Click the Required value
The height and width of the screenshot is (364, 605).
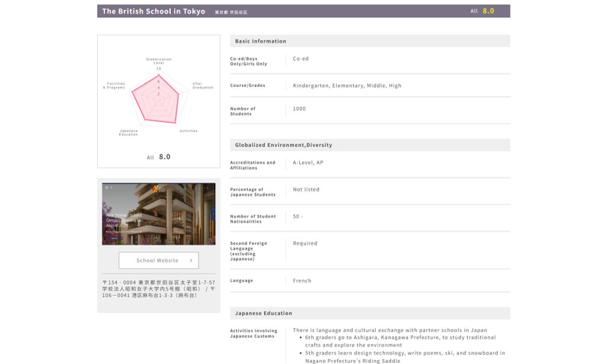tap(305, 243)
